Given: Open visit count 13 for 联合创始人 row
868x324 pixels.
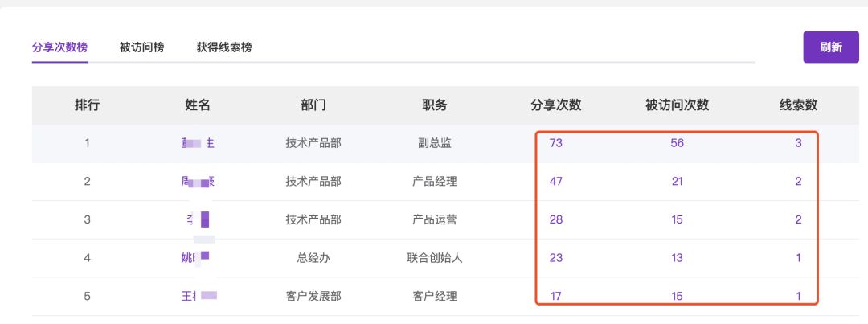Looking at the screenshot, I should [x=677, y=258].
